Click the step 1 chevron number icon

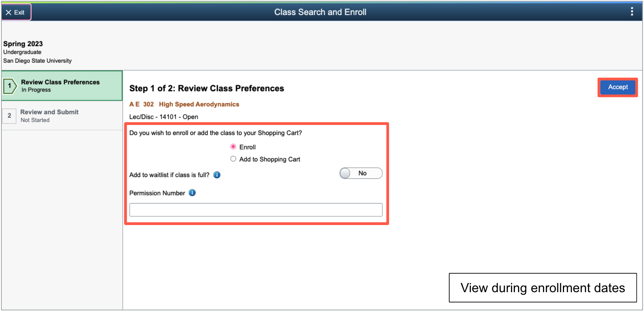[10, 86]
